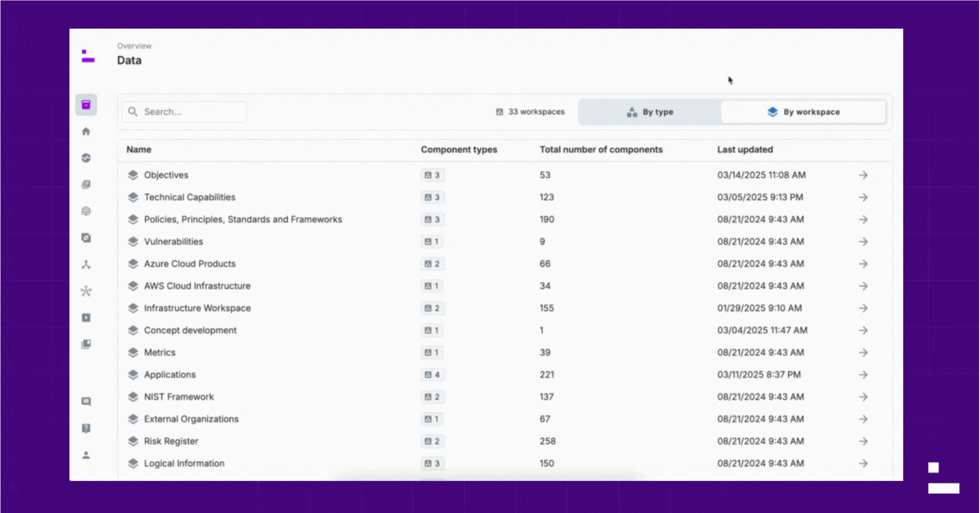980x513 pixels.
Task: Open the help question-mark sidebar icon
Action: pyautogui.click(x=86, y=428)
